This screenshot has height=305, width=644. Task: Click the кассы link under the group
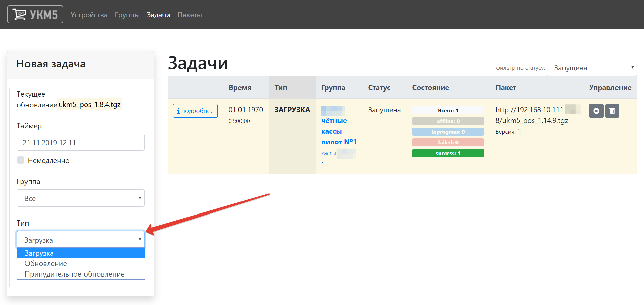(329, 153)
